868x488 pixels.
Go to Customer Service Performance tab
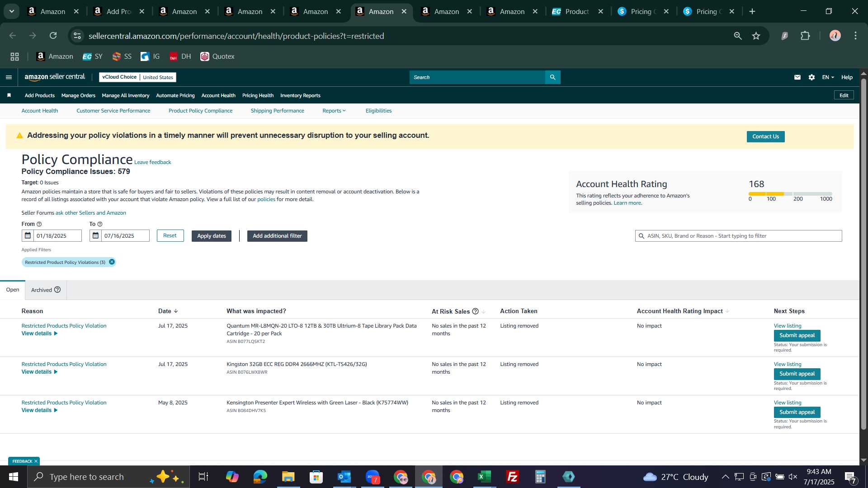[113, 111]
